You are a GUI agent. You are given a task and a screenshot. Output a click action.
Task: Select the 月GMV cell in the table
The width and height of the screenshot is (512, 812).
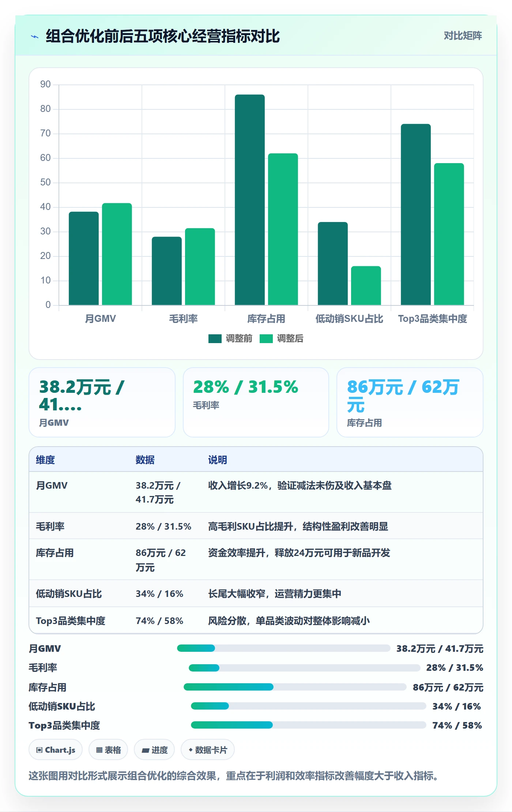52,485
